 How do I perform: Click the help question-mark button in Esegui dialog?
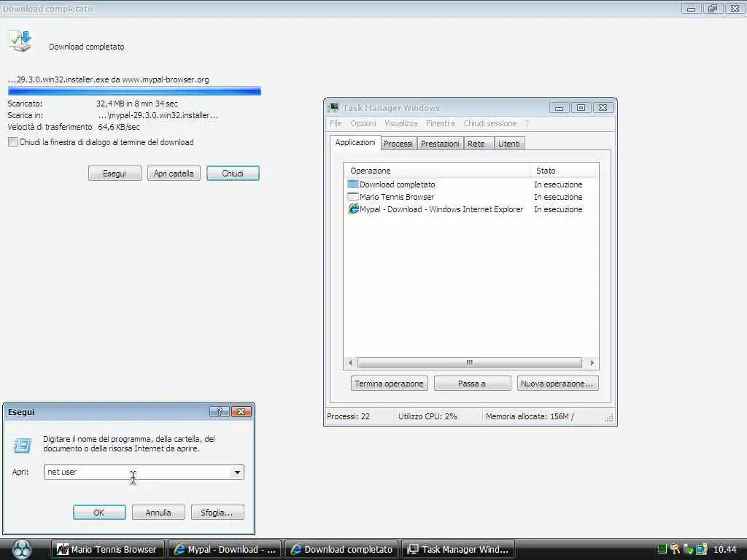(219, 411)
